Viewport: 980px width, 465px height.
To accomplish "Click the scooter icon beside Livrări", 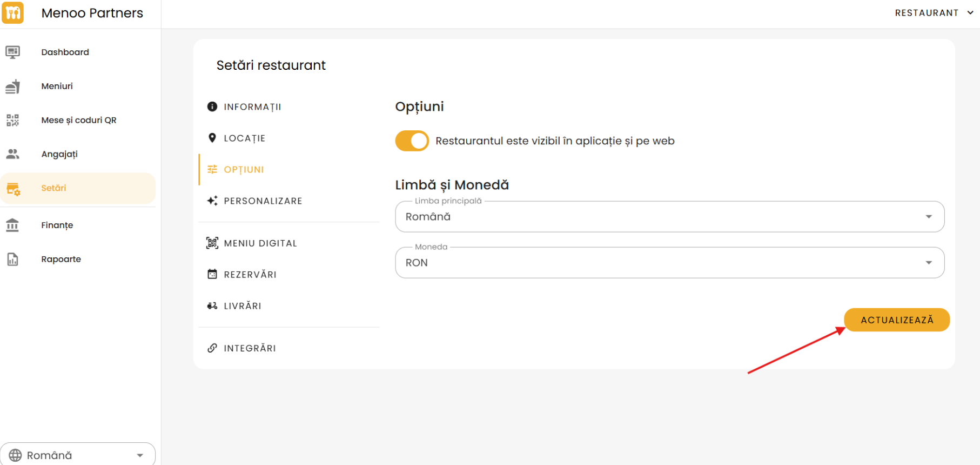I will (x=212, y=306).
